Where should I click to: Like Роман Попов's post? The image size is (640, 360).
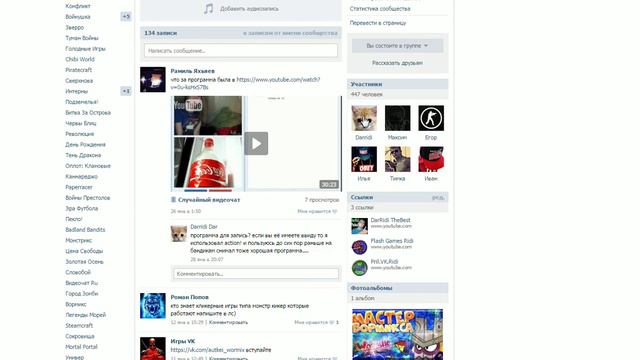click(x=316, y=322)
